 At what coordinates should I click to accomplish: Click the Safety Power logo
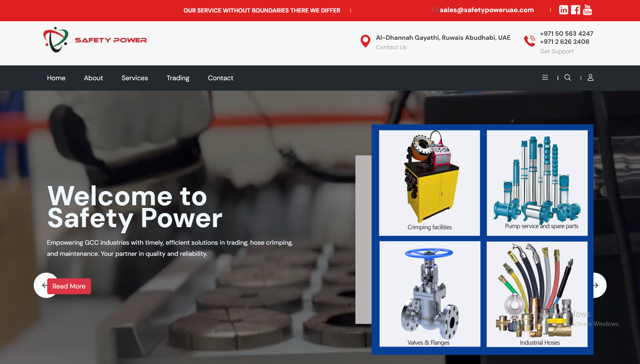click(95, 40)
